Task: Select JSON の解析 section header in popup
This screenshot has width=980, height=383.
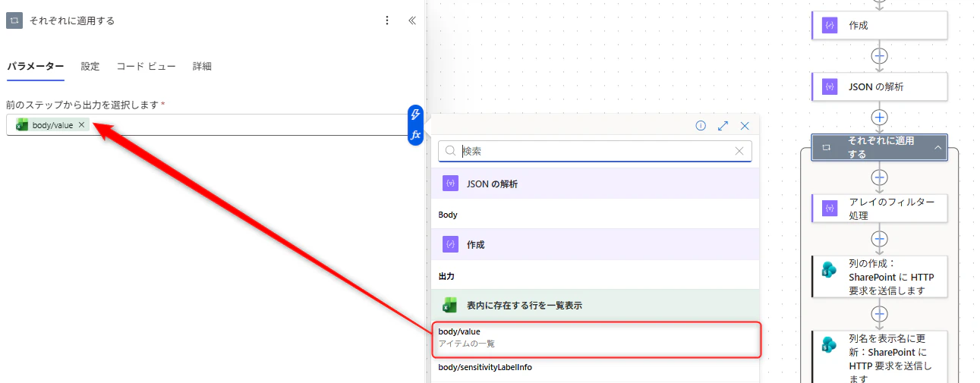Action: [595, 184]
